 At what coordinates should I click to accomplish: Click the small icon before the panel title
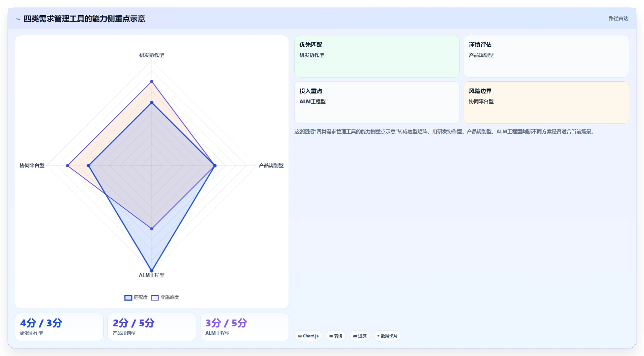18,19
